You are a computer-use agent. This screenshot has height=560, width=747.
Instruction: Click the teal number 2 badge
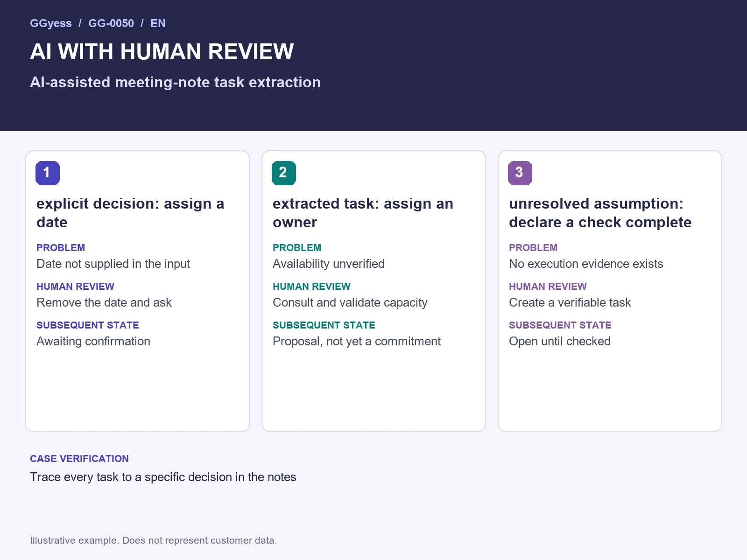(x=284, y=173)
